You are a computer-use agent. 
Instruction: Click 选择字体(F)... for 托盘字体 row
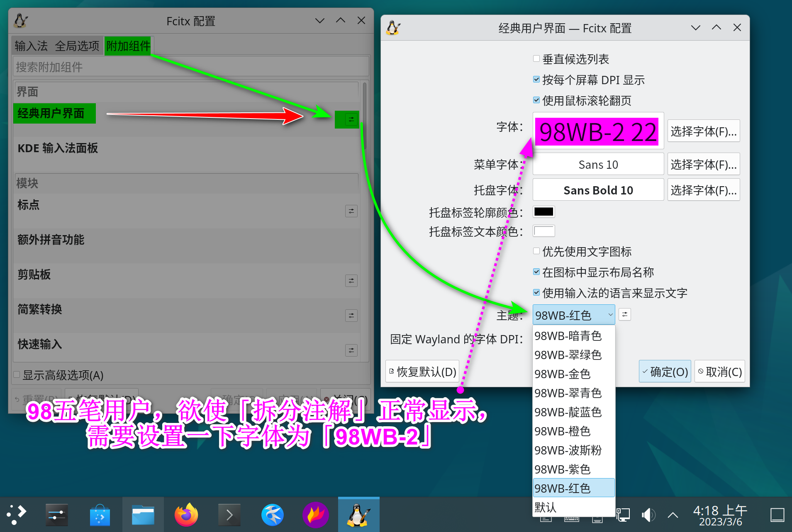[703, 190]
